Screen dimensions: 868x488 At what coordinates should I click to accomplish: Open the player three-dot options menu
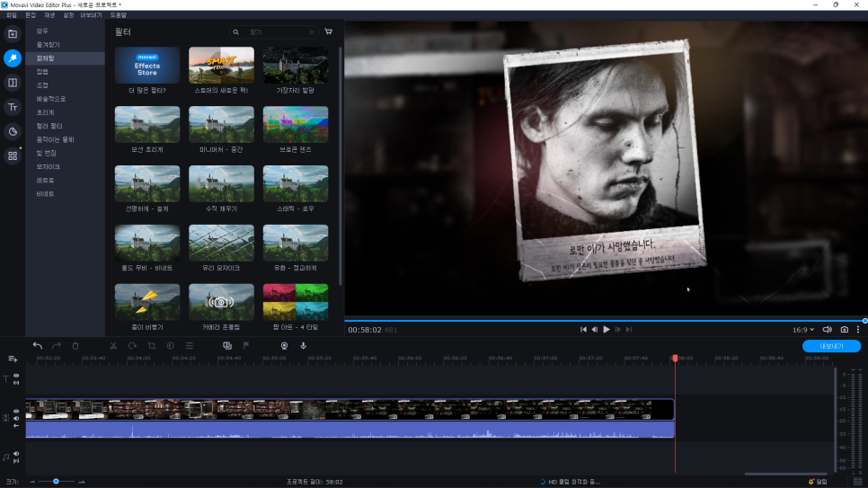coord(858,330)
